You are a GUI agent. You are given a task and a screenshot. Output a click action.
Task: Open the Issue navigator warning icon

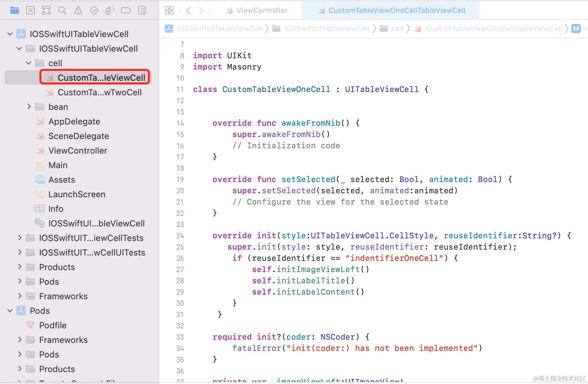(78, 11)
